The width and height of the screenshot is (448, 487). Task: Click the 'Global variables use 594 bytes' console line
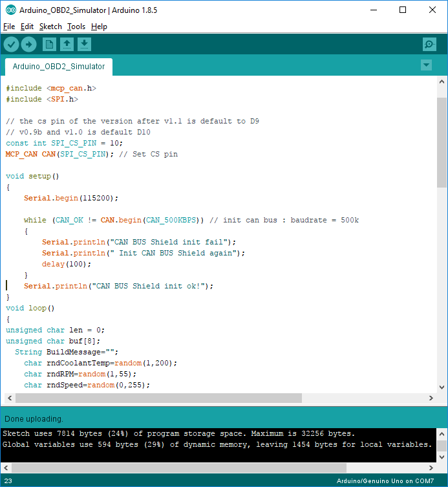click(x=217, y=445)
